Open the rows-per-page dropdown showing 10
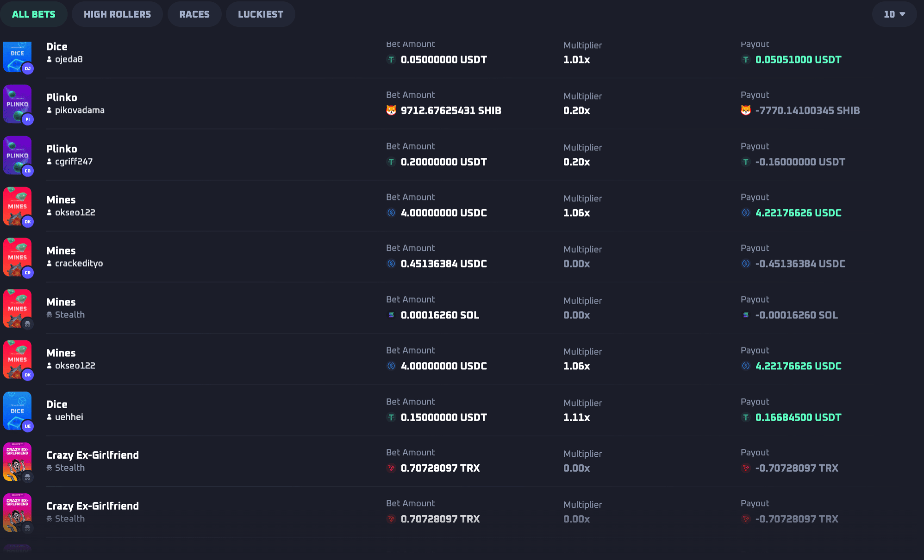The width and height of the screenshot is (924, 560). [894, 14]
